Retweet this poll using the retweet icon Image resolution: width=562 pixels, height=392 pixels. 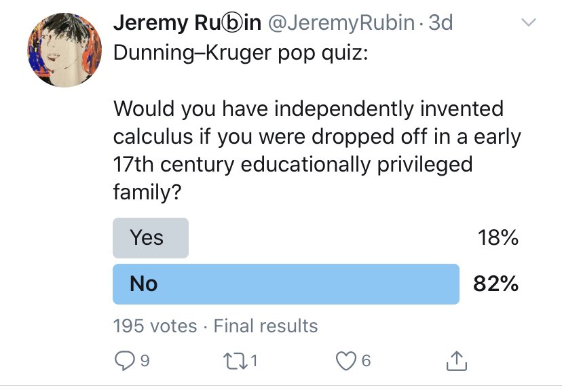pos(238,361)
